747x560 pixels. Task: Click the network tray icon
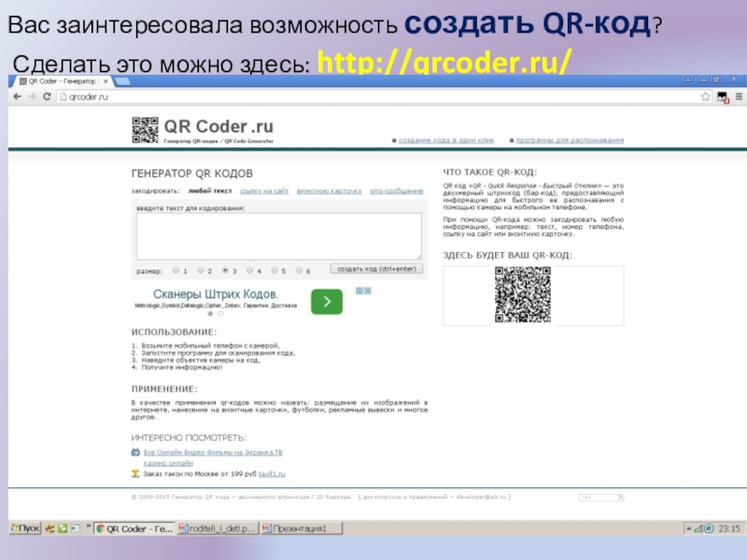pos(698,528)
